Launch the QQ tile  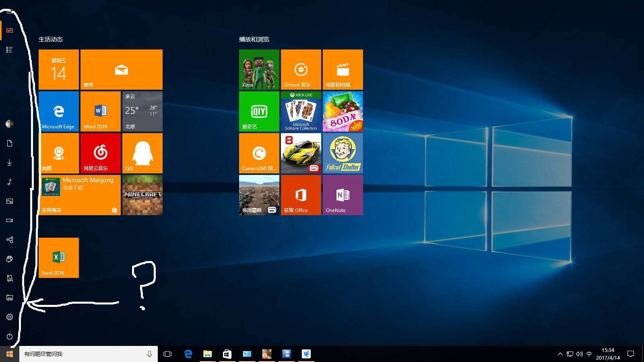tap(142, 153)
